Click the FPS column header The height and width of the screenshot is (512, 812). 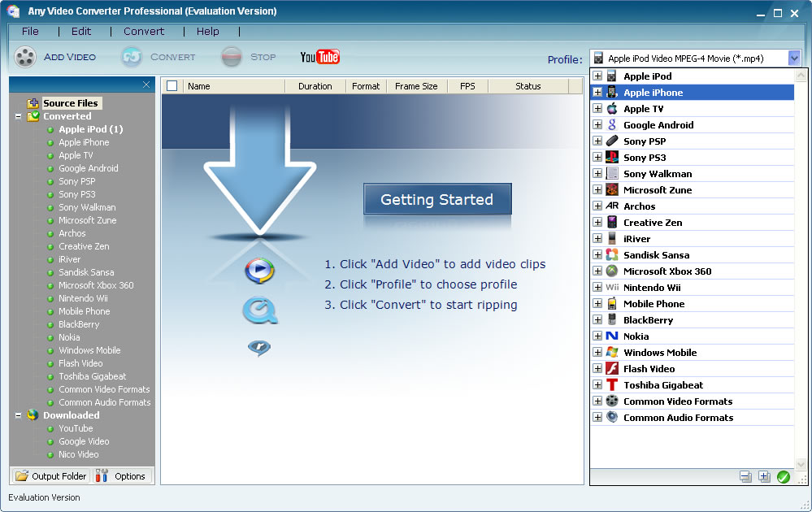tap(467, 86)
